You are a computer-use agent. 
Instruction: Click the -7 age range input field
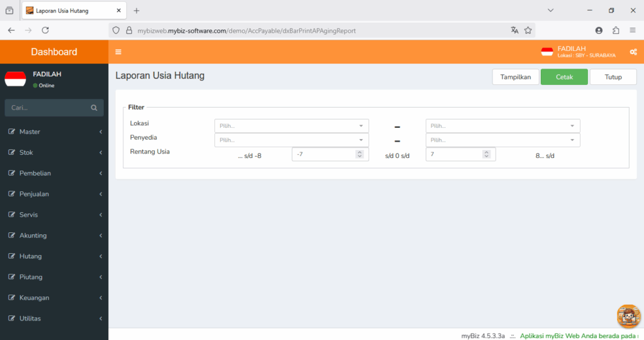point(330,154)
